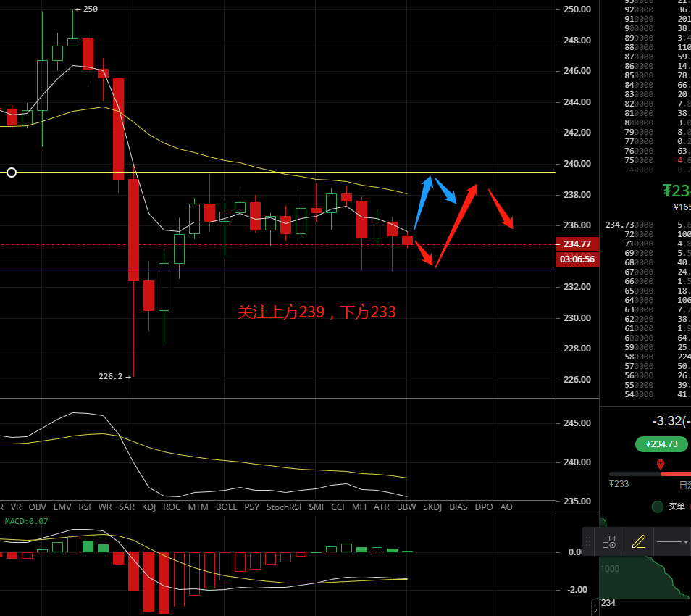Choose the SKDJ indicator
Viewport: 691px width, 616px height.
[x=432, y=507]
